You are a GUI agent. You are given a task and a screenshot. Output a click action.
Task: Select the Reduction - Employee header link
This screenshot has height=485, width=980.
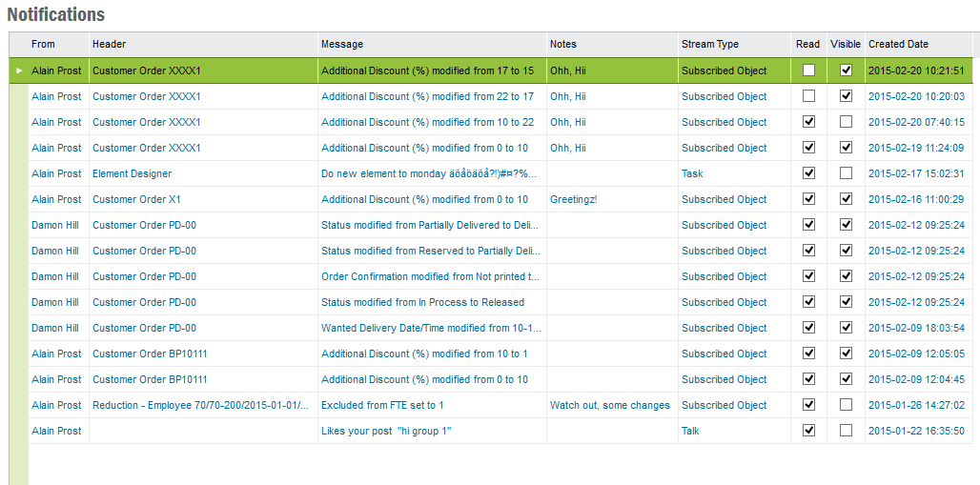point(200,405)
